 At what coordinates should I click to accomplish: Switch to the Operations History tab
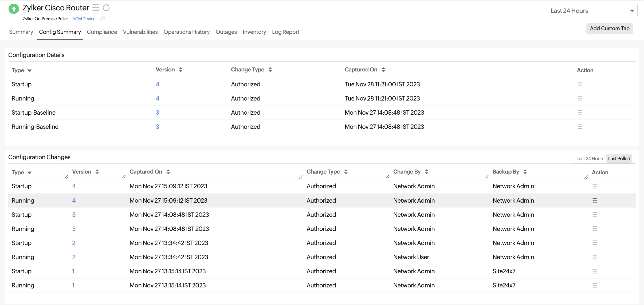point(187,32)
